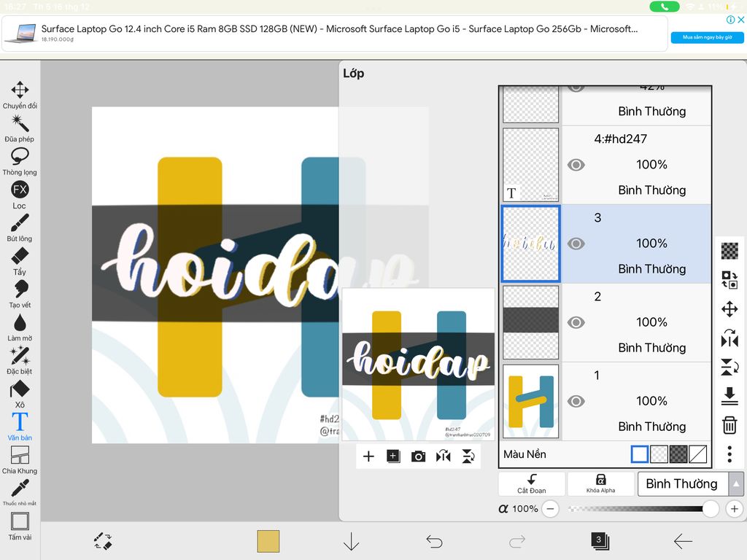Flip layer vertically below the preview
This screenshot has height=560, width=747.
click(x=468, y=456)
